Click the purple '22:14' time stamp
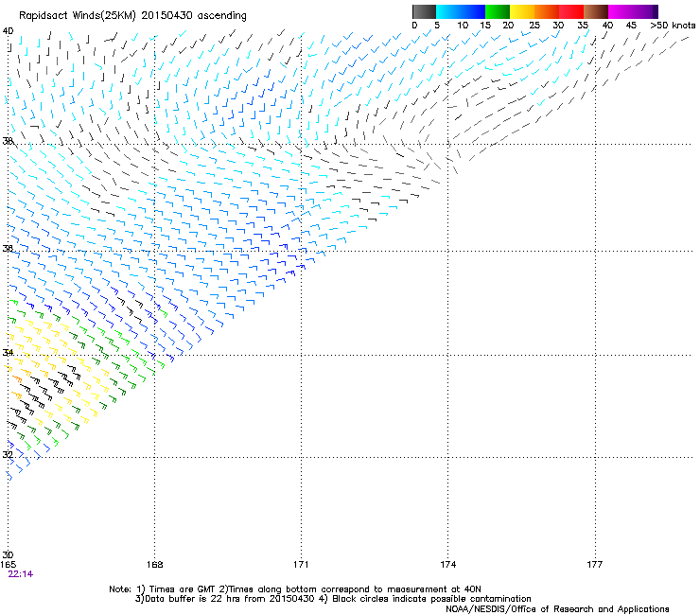 coord(21,574)
